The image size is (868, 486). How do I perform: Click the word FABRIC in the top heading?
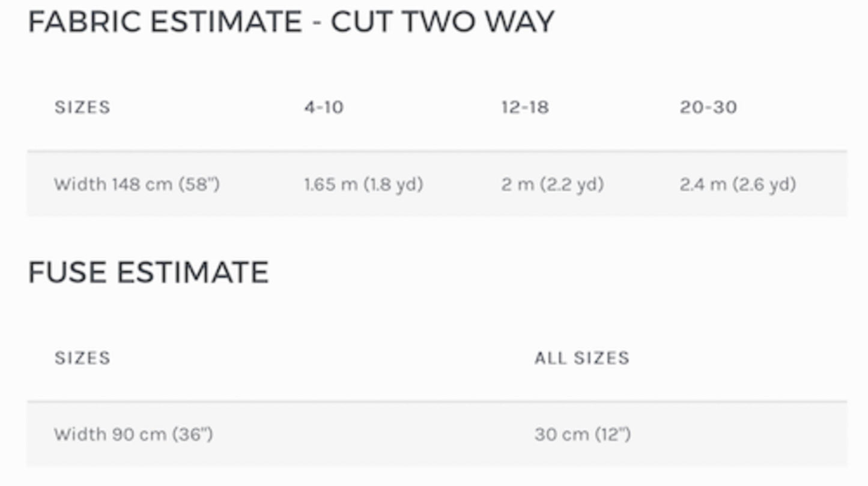83,22
